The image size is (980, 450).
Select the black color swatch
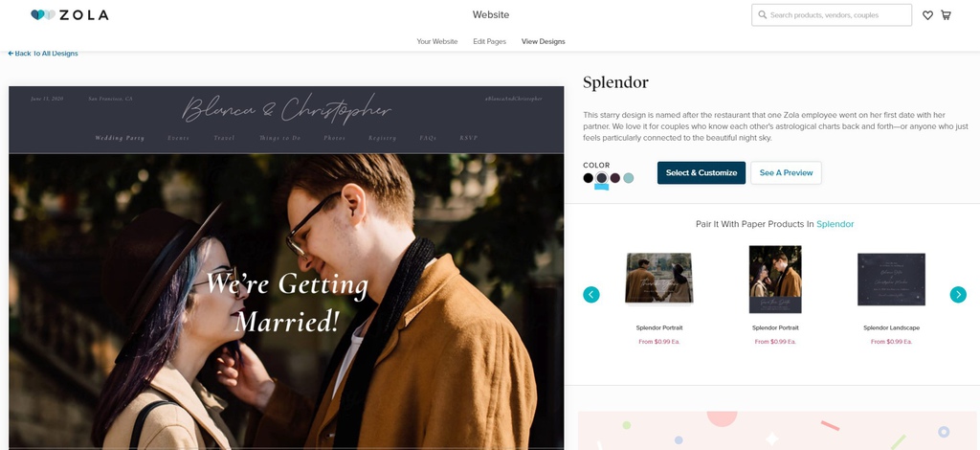[589, 178]
